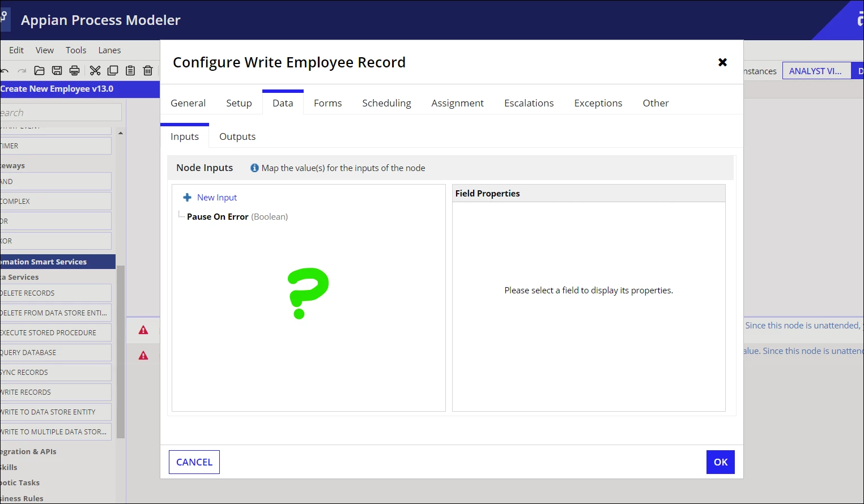This screenshot has height=504, width=864.
Task: Click the ANALYST VI... view button
Action: pyautogui.click(x=816, y=71)
